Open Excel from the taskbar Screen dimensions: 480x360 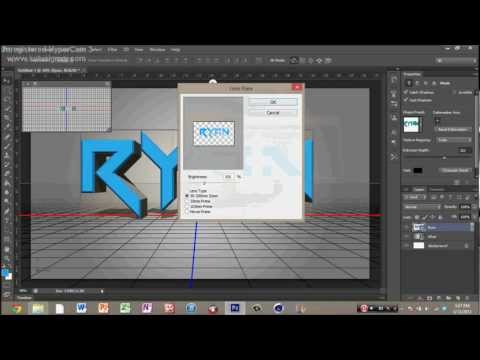(125, 308)
